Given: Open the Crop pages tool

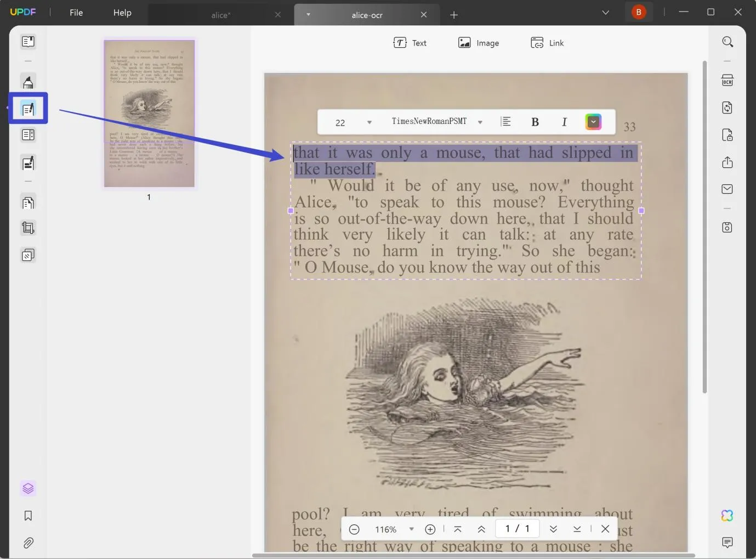Looking at the screenshot, I should click(28, 228).
